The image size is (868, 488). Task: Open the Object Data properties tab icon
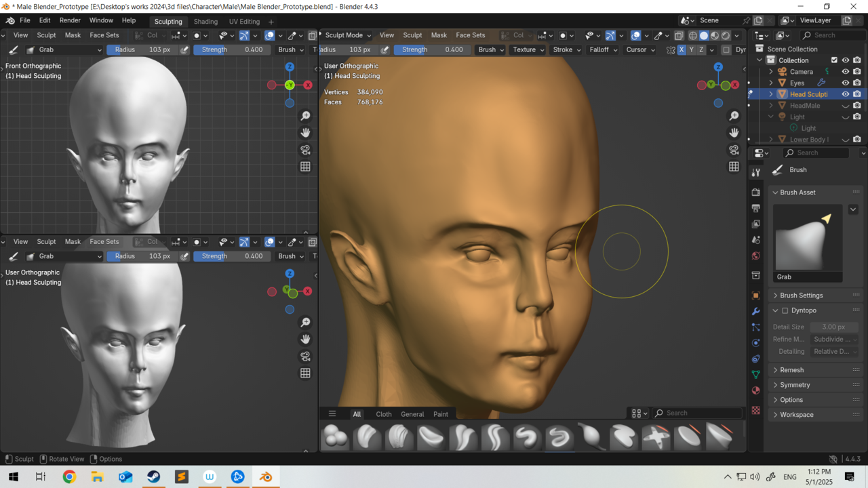756,374
